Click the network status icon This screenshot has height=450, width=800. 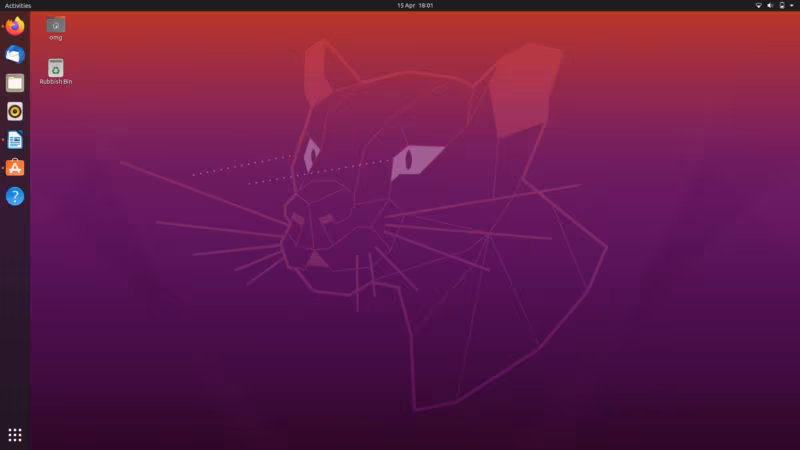759,6
